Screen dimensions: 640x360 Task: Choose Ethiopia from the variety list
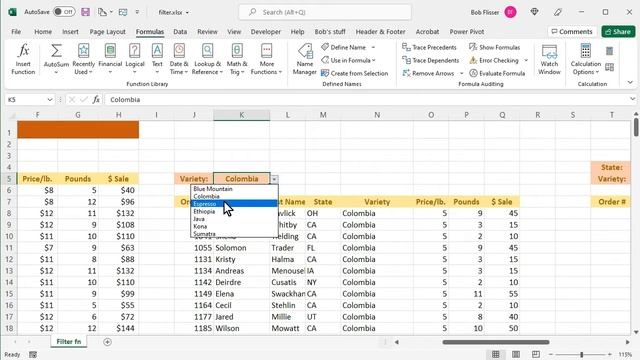[x=234, y=211]
